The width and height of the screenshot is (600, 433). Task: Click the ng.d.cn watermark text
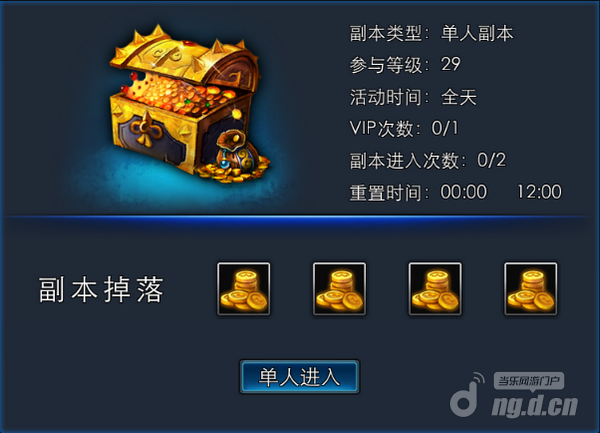pos(535,406)
